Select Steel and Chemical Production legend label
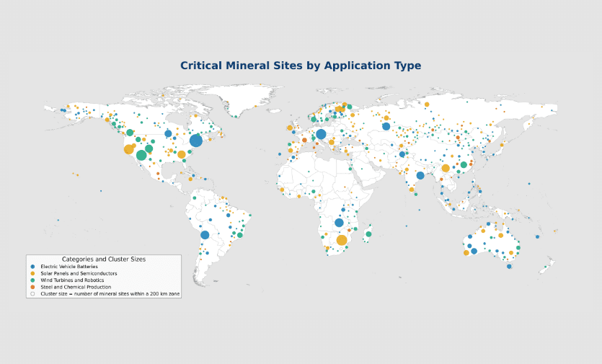602x364 pixels. click(75, 287)
